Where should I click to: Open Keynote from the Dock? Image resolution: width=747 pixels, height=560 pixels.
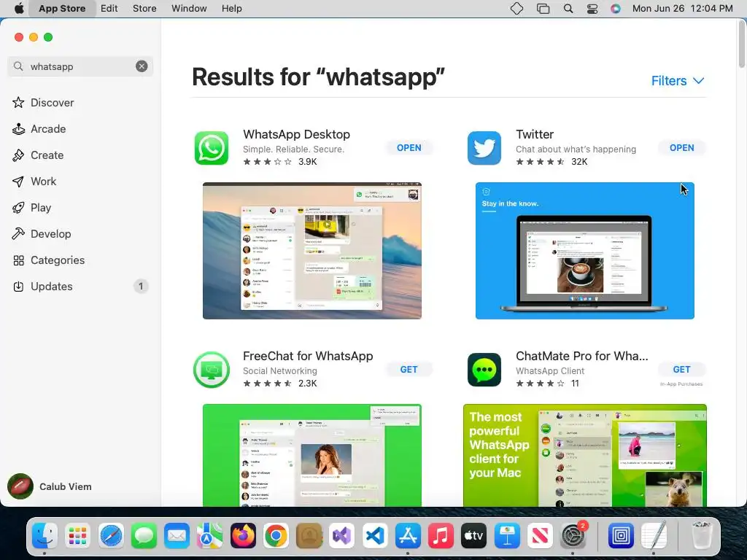[x=507, y=535]
